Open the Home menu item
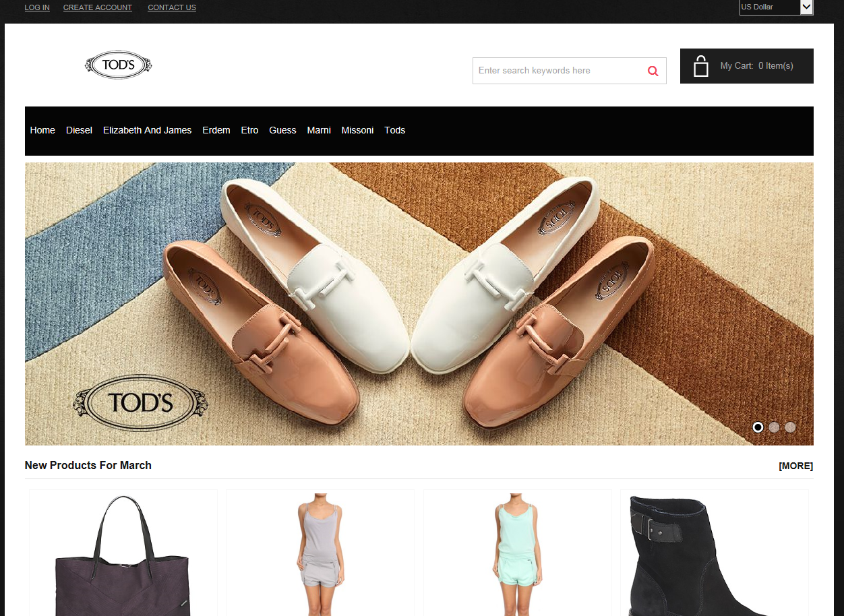The height and width of the screenshot is (616, 844). 42,130
